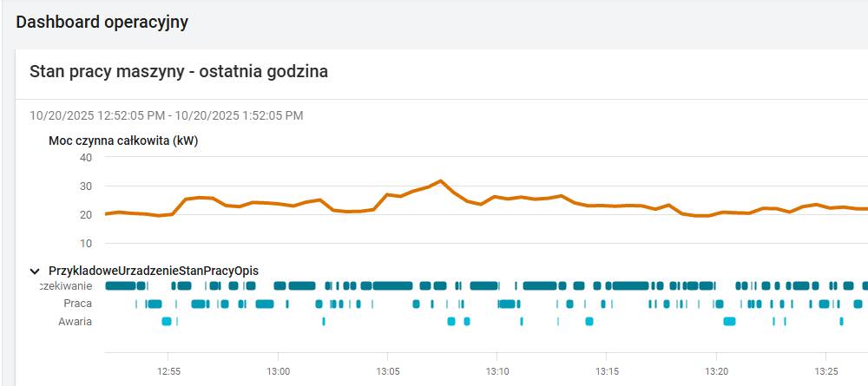Click the displayed date-time range text
This screenshot has height=386, width=868.
(166, 115)
